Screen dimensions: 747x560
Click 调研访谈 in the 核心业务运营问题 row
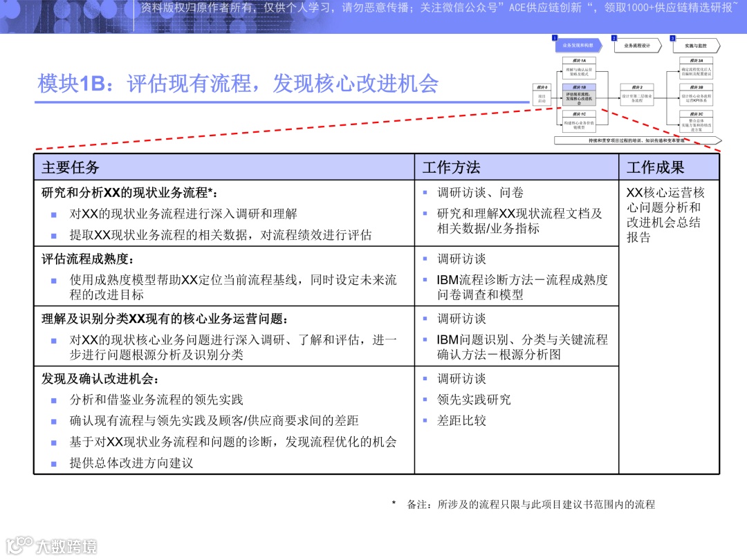[461, 319]
